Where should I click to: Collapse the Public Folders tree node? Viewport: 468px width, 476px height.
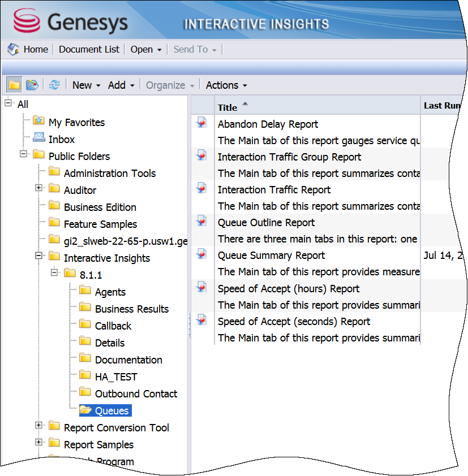tap(24, 155)
